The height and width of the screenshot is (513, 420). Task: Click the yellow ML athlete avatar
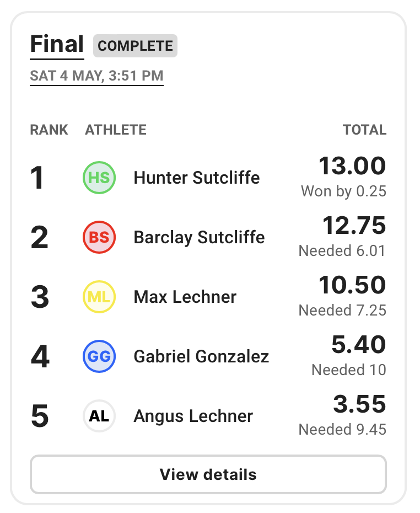point(99,297)
